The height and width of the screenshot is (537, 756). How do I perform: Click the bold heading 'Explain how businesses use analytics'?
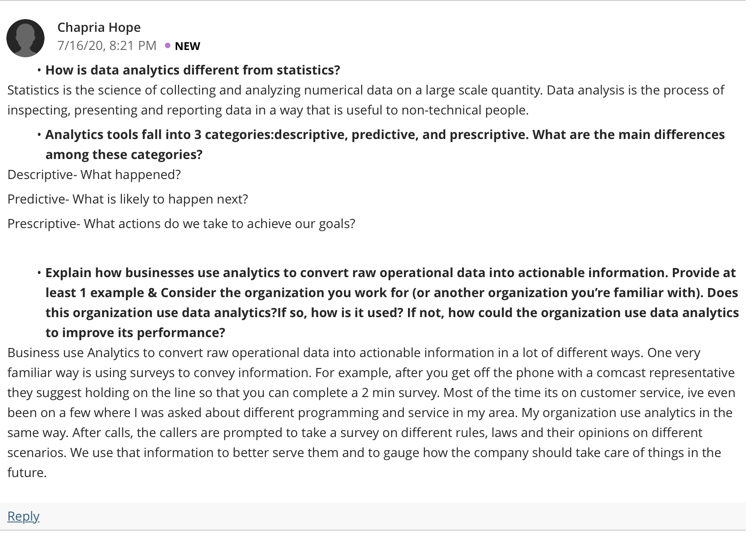tap(390, 273)
